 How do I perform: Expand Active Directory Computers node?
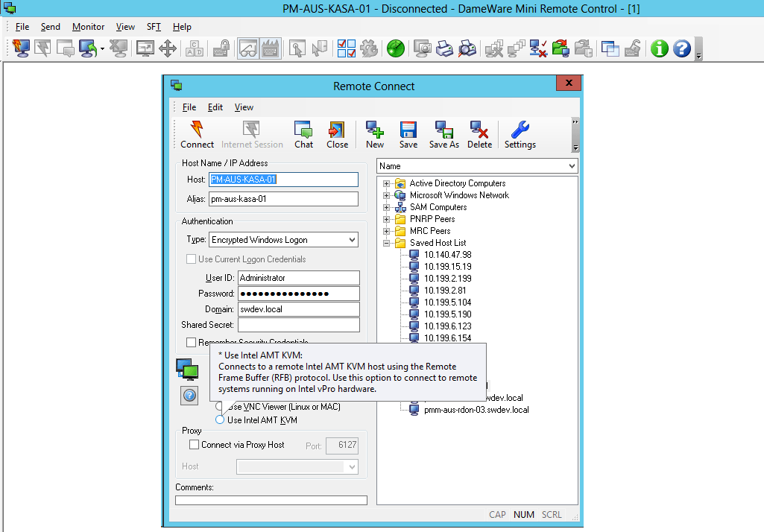[386, 183]
